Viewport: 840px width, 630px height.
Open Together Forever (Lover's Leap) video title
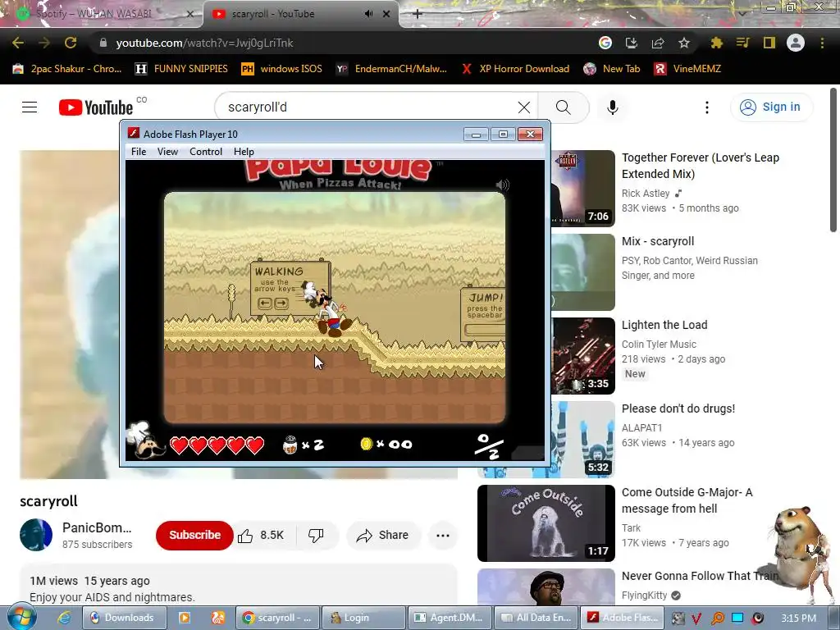coord(701,166)
